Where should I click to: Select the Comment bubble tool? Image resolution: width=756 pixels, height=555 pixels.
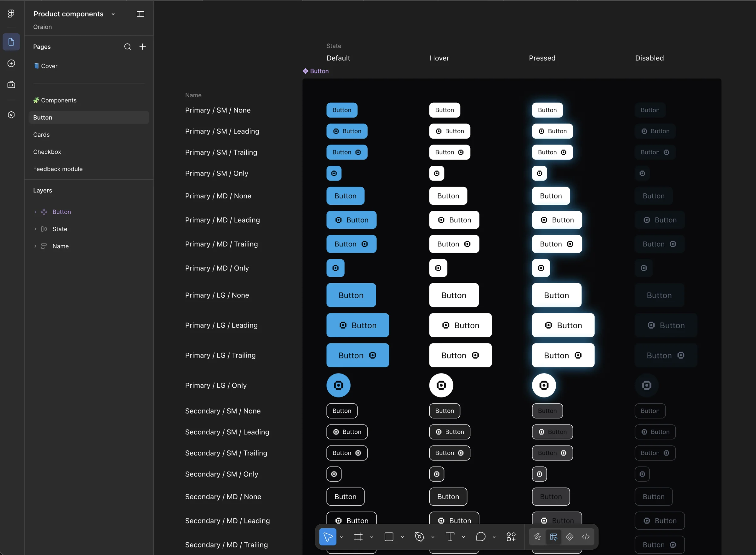[x=480, y=536]
